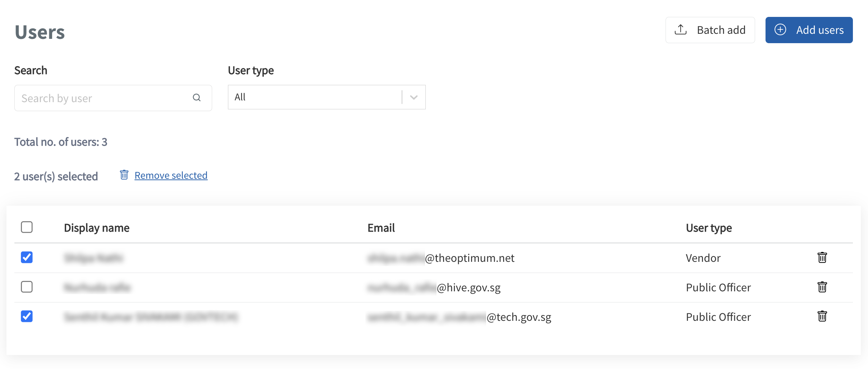Click the Remove selected link
868x369 pixels.
pyautogui.click(x=171, y=175)
